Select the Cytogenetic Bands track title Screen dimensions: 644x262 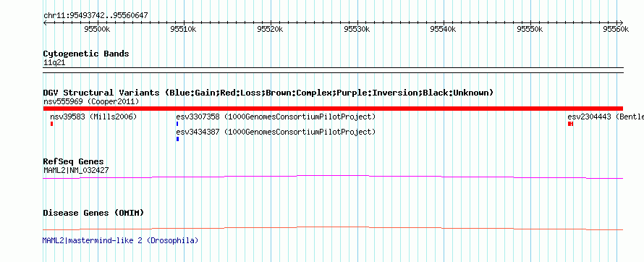(86, 54)
